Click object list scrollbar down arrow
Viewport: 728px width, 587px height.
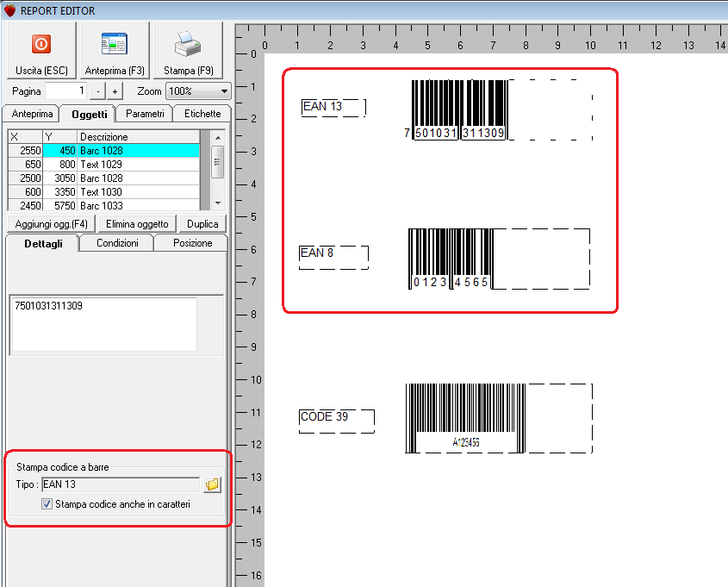coord(218,203)
